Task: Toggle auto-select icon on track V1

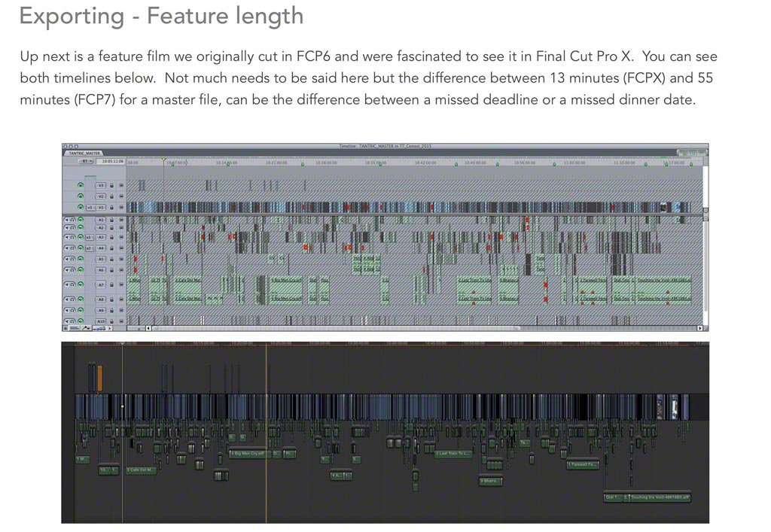Action: point(121,207)
